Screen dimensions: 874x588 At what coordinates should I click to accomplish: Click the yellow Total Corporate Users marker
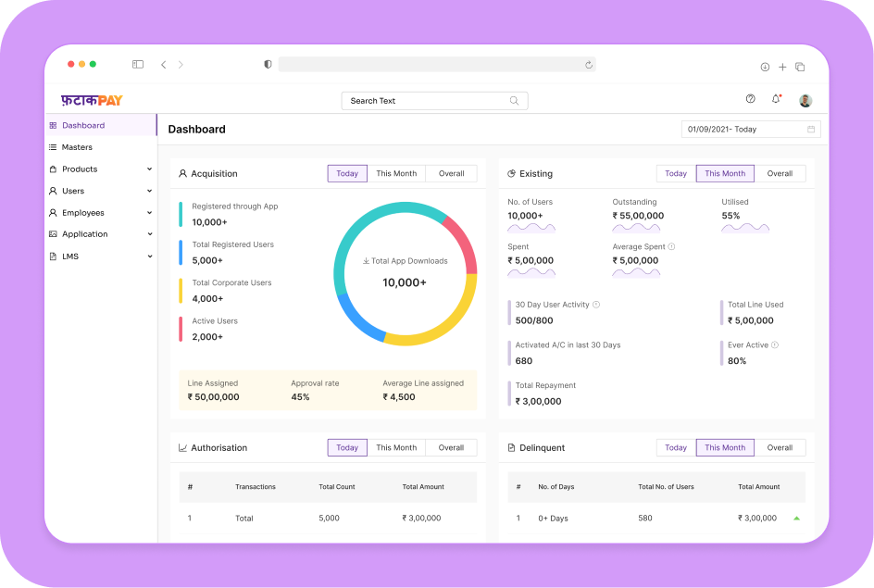click(x=181, y=291)
